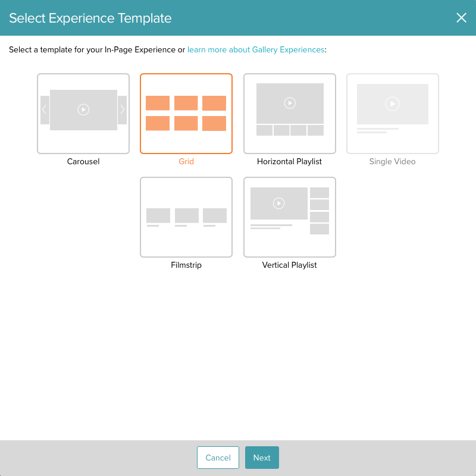Click the Carousel text label
This screenshot has height=476, width=476.
(83, 162)
